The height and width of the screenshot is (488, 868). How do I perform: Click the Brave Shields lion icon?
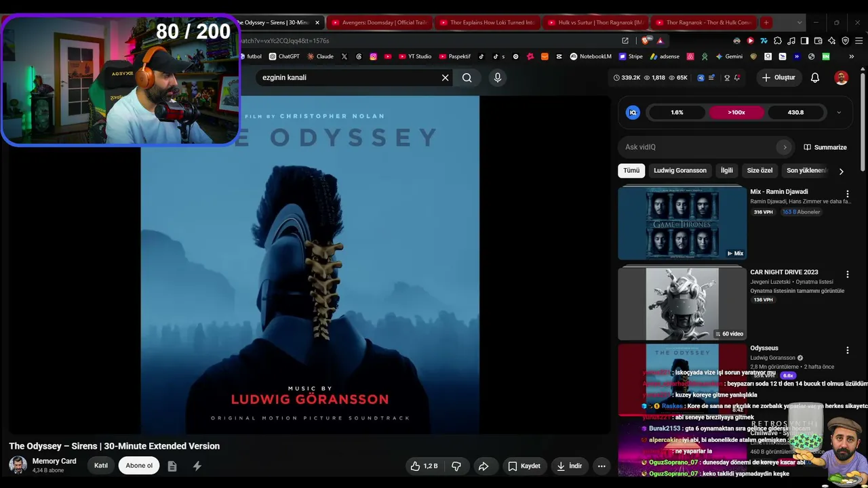(x=646, y=41)
